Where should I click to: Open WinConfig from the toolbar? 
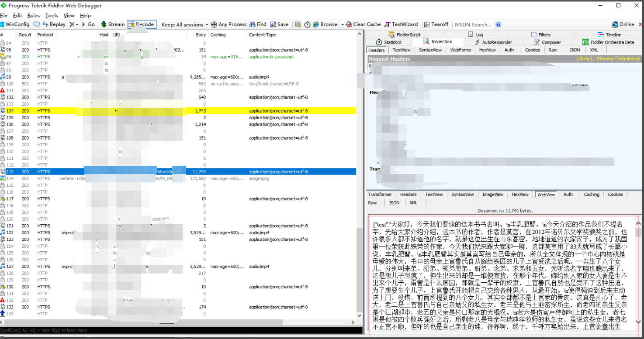(15, 24)
